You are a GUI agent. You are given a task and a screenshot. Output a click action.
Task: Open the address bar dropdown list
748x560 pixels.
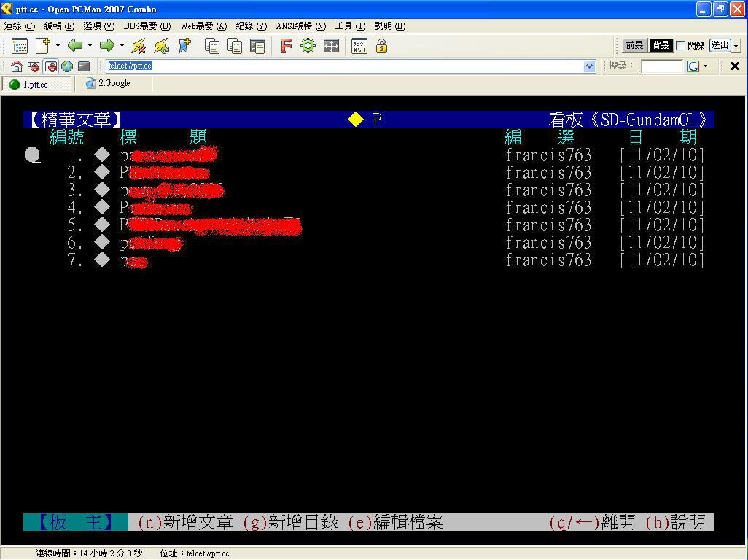click(x=590, y=66)
